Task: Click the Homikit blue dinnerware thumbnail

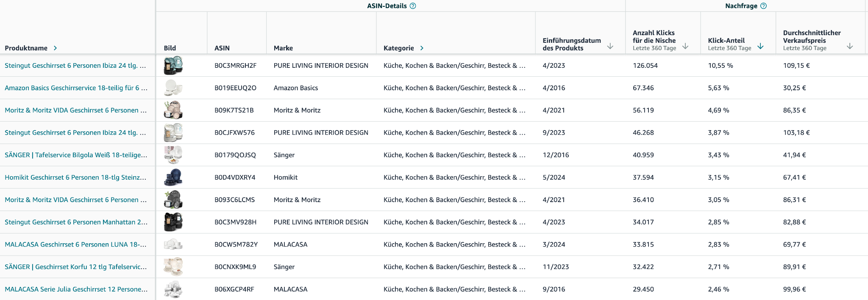Action: pos(173,178)
